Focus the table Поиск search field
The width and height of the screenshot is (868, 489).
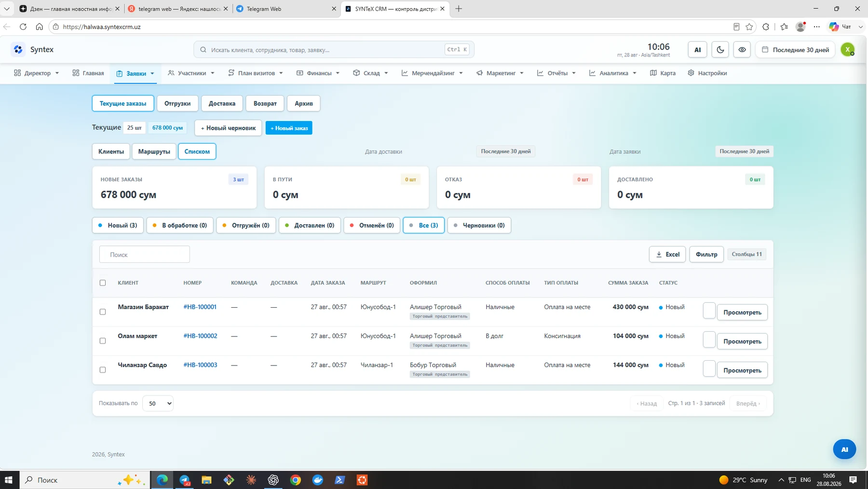(145, 254)
